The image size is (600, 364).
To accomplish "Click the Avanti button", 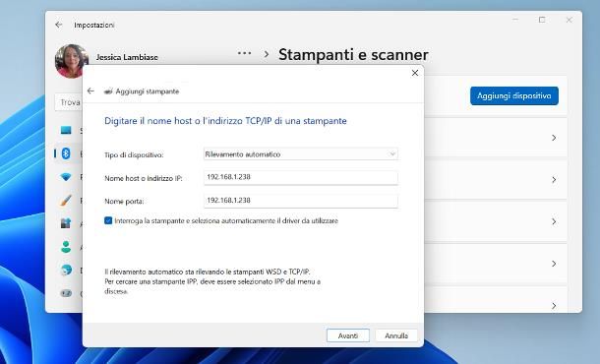I will tap(348, 335).
